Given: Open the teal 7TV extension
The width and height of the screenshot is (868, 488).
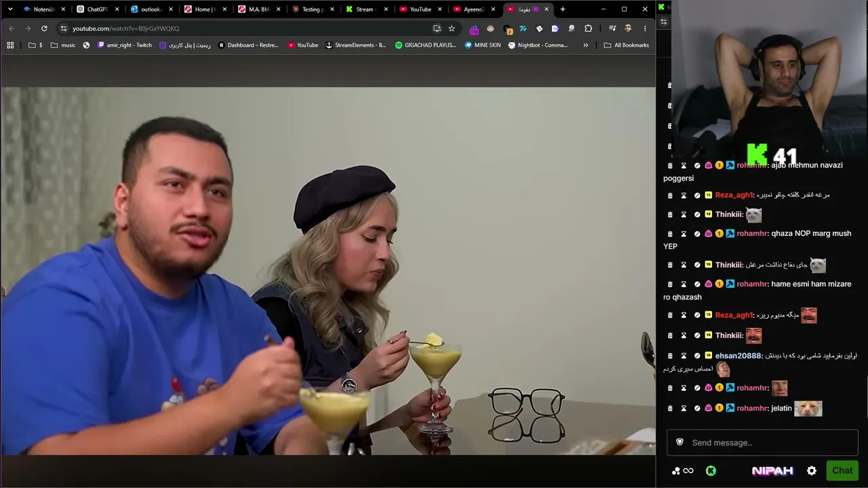Looking at the screenshot, I should pos(523,28).
